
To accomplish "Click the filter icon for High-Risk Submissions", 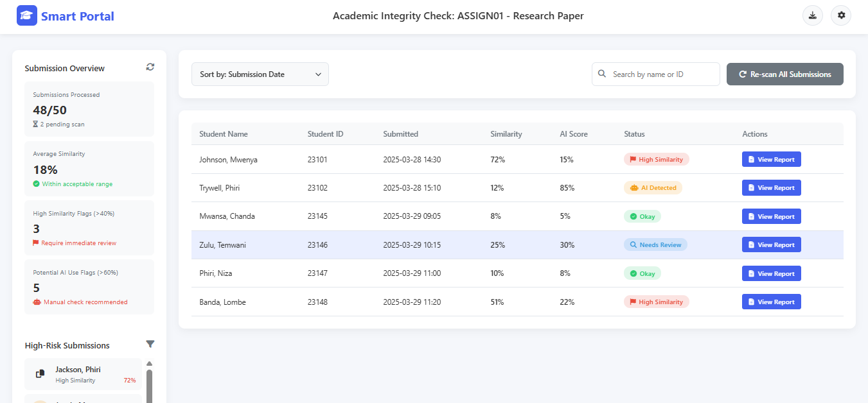I will (150, 345).
